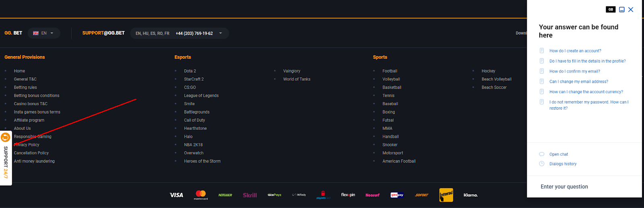
Task: Click the Neosurf payment logo
Action: click(372, 195)
